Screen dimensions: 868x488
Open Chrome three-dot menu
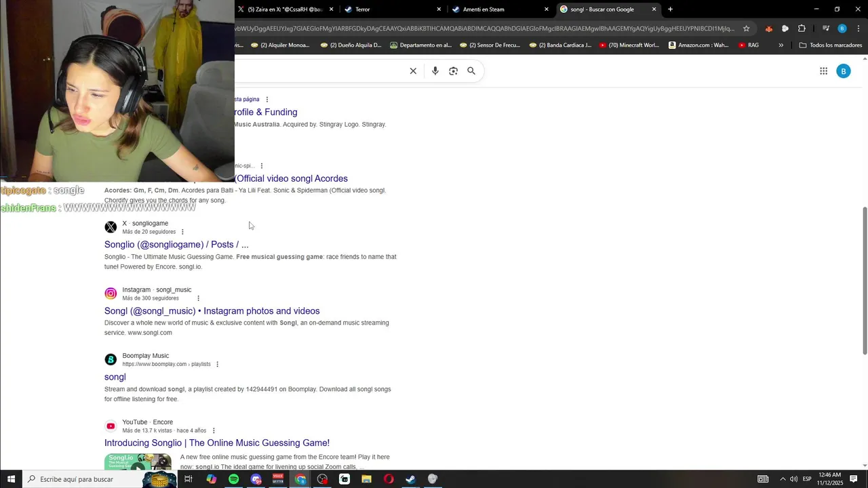pyautogui.click(x=859, y=28)
